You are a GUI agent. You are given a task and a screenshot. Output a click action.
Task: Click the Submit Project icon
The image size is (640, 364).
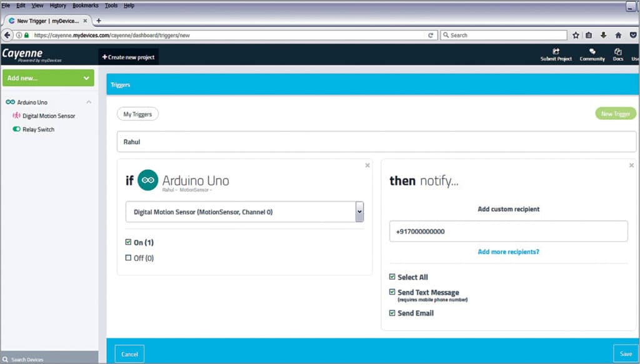pos(556,52)
